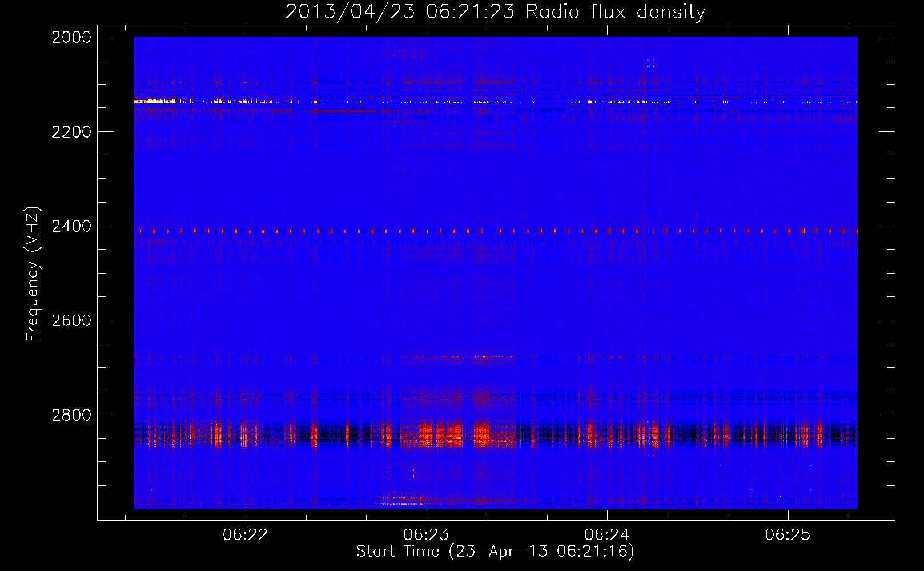Click the plot title "2013/04/23 06:21:23 Radio flux density"
The height and width of the screenshot is (571, 924).
(495, 11)
